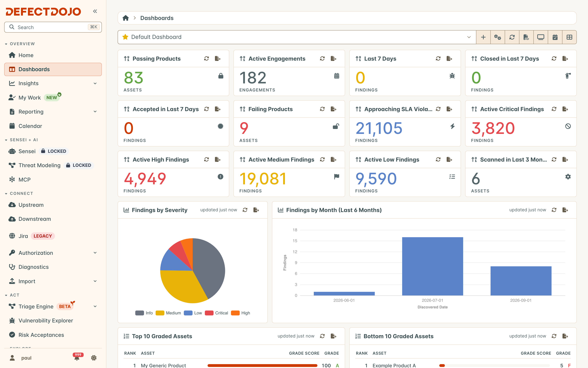Export the dashboard as PDF
Screen dimensions: 588x368
tap(526, 37)
